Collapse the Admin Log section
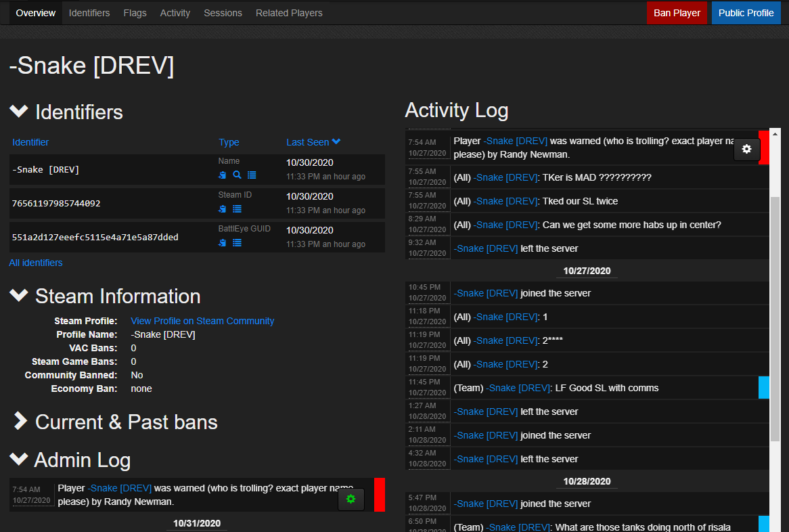Screen dimensions: 789x532 (x=19, y=459)
